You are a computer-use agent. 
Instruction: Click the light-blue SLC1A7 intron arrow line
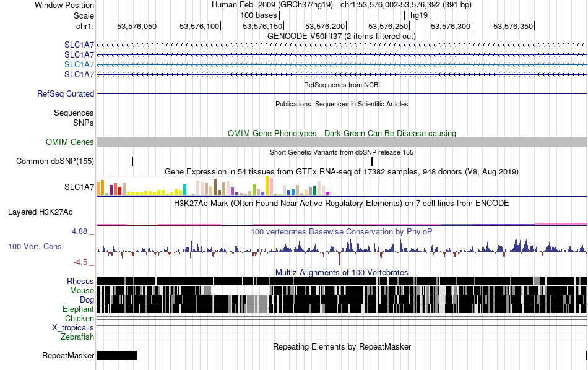[x=342, y=64]
